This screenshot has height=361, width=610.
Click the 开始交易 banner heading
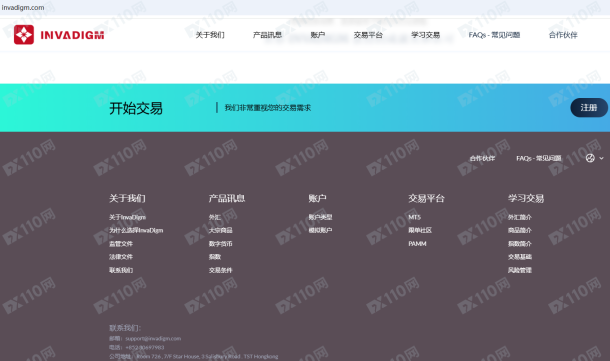(x=136, y=108)
